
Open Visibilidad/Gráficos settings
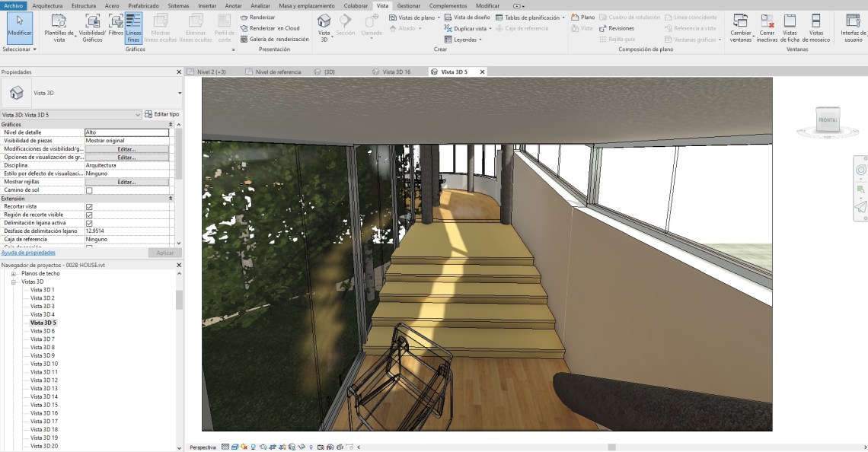tap(92, 23)
